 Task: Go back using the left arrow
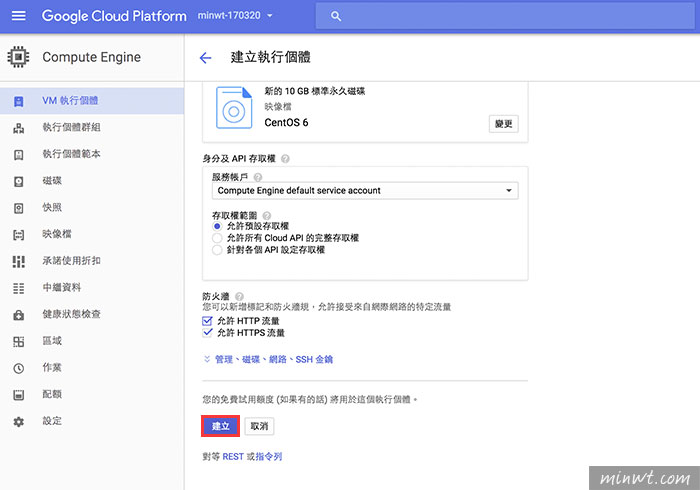(205, 58)
